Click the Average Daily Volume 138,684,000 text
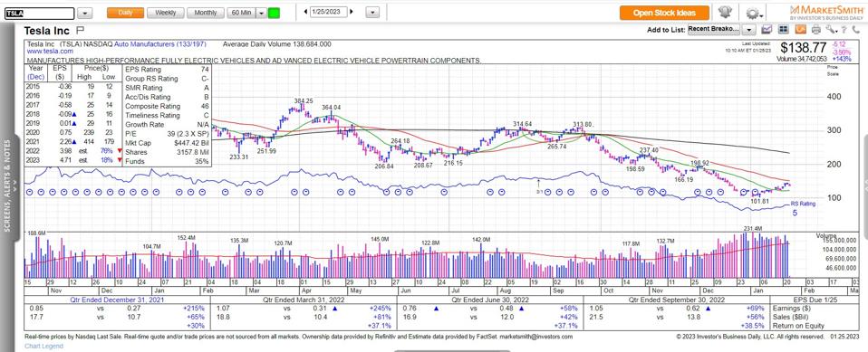868x352 pixels. coord(276,43)
